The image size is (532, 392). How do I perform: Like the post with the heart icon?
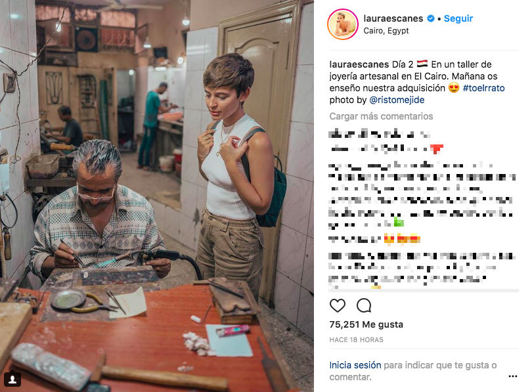[337, 305]
